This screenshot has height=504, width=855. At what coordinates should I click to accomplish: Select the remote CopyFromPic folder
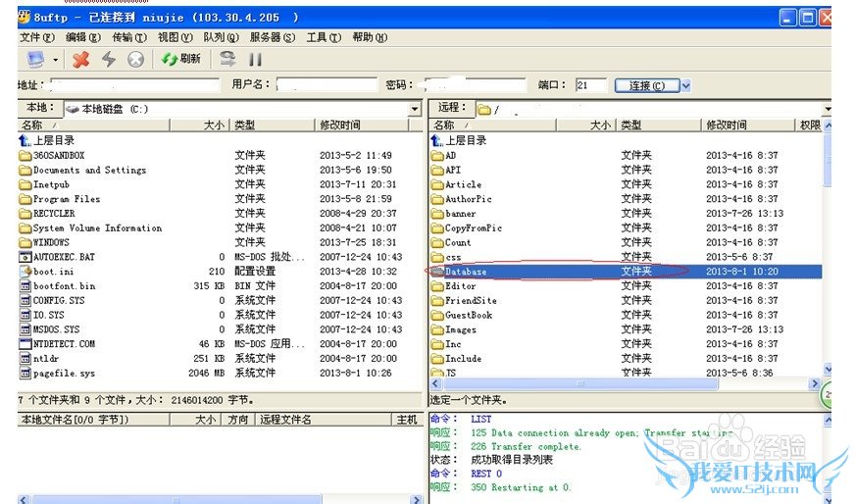click(467, 228)
